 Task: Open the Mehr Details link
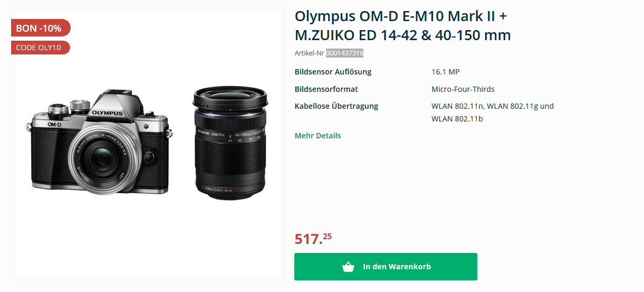pos(318,136)
